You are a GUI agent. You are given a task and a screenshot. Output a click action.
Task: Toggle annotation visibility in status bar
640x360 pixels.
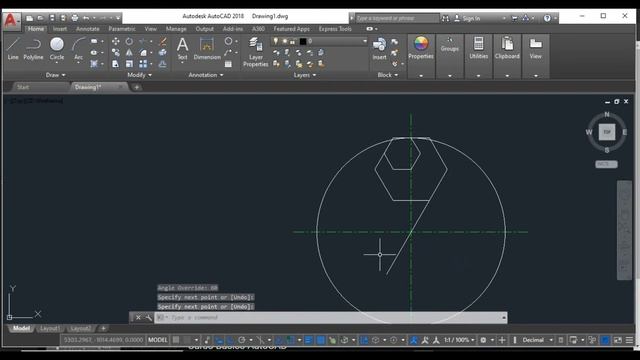[x=414, y=340]
